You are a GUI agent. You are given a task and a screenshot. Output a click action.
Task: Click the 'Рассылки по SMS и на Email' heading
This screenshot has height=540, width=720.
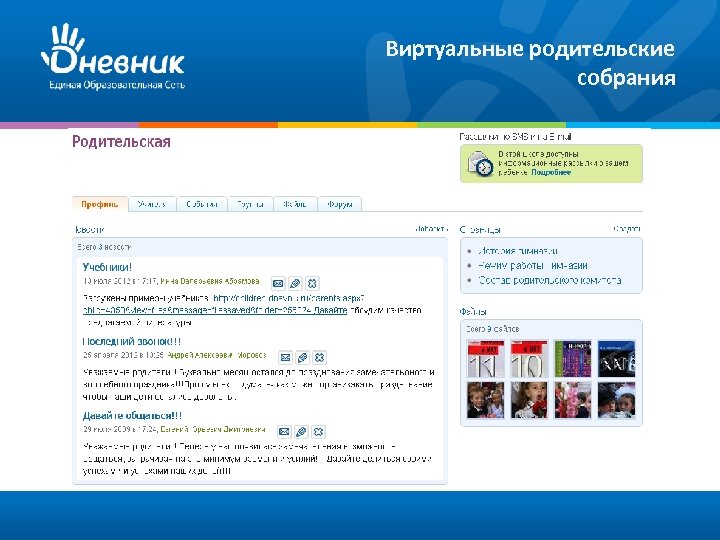pos(516,136)
